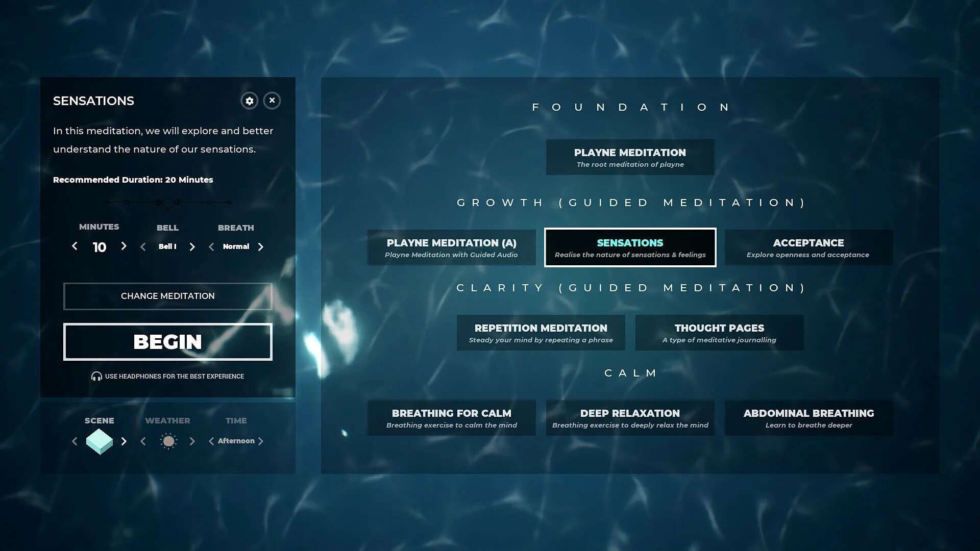Advance to next Bell setting
This screenshot has height=551, width=980.
point(192,245)
